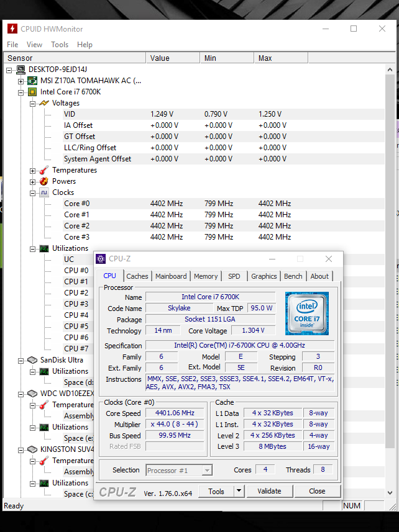Switch to the Mainboard tab
The image size is (399, 532).
pyautogui.click(x=171, y=276)
